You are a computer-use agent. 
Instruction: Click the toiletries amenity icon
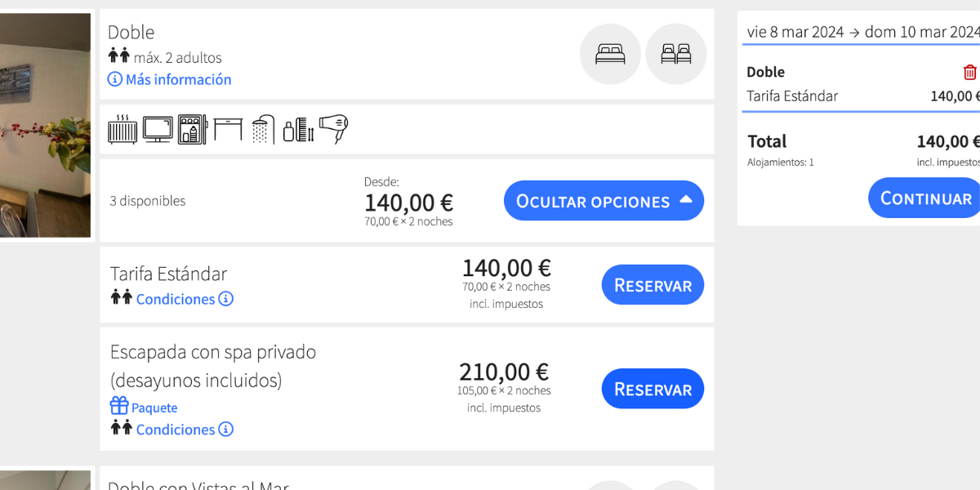point(298,129)
